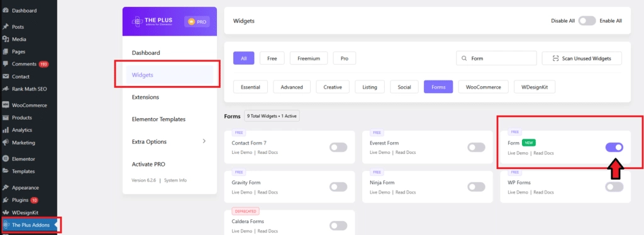Open the WooCommerce category tab

[483, 87]
